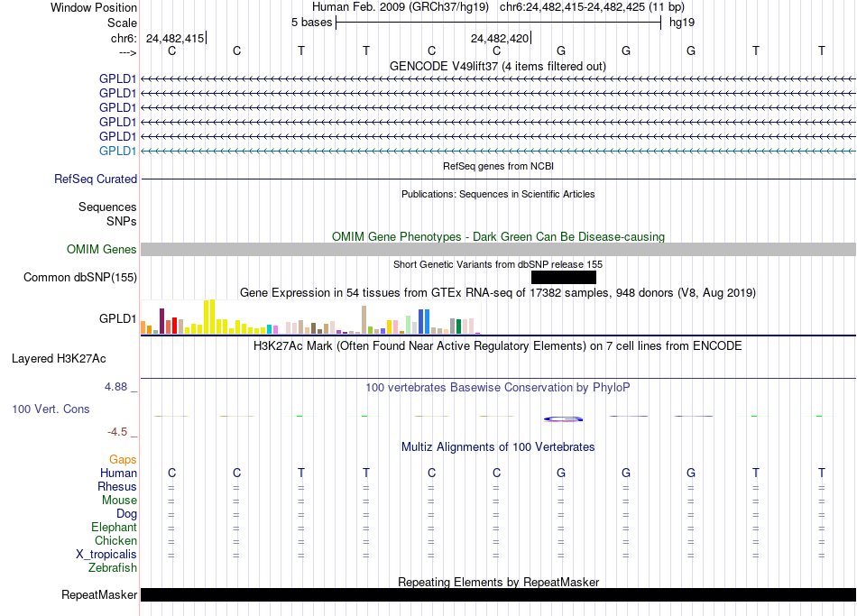The height and width of the screenshot is (616, 857).
Task: Open the GTEx Gene Expression in 54 tissues title
Action: (498, 292)
